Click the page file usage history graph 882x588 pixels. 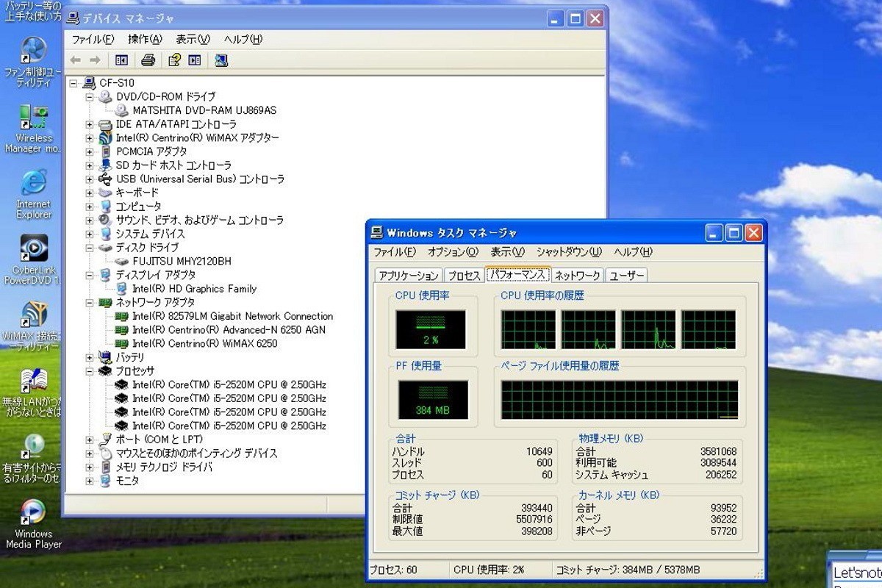click(620, 400)
